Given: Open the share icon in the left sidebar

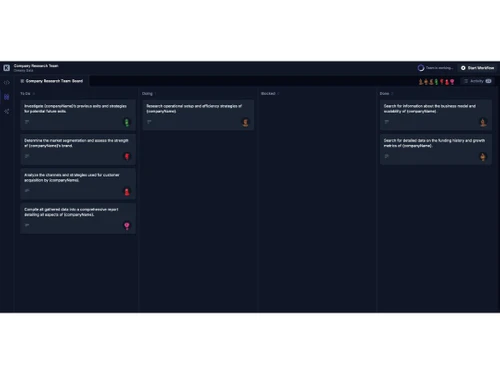Looking at the screenshot, I should coord(6,111).
